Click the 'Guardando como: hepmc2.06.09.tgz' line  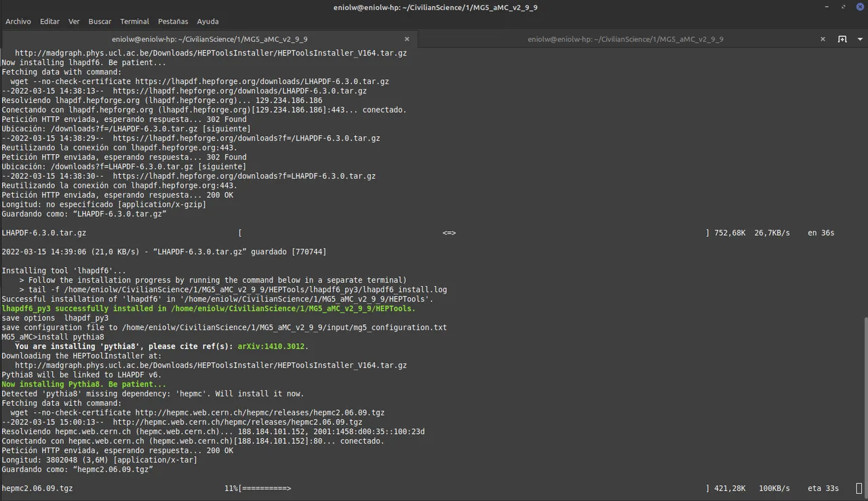pyautogui.click(x=77, y=470)
